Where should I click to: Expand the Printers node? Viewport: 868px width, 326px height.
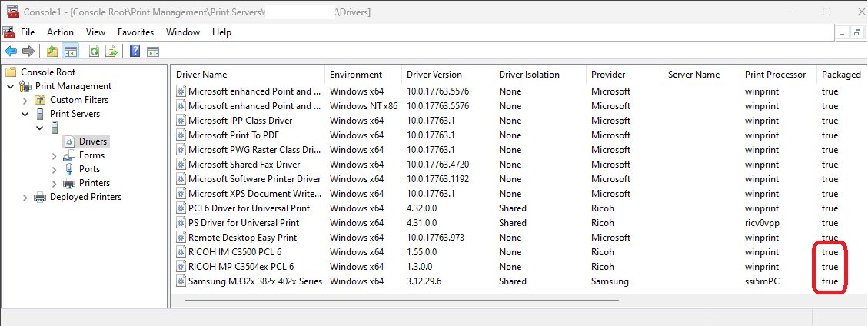point(55,183)
